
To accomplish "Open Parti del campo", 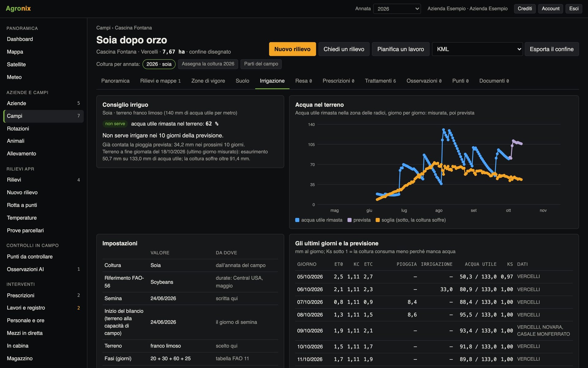I will click(261, 64).
